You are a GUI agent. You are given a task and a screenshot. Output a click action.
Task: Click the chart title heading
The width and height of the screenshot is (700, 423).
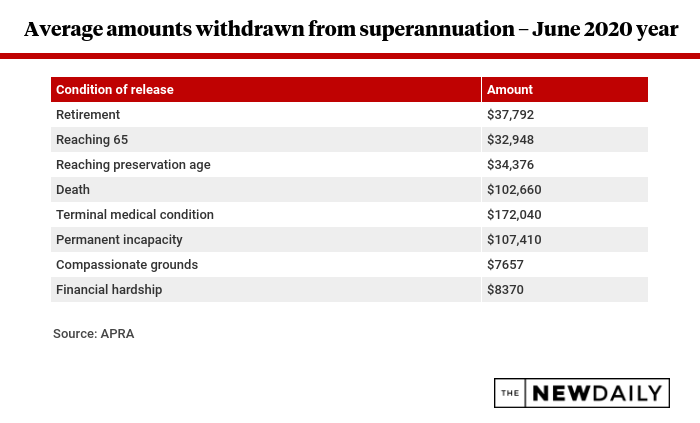(350, 29)
